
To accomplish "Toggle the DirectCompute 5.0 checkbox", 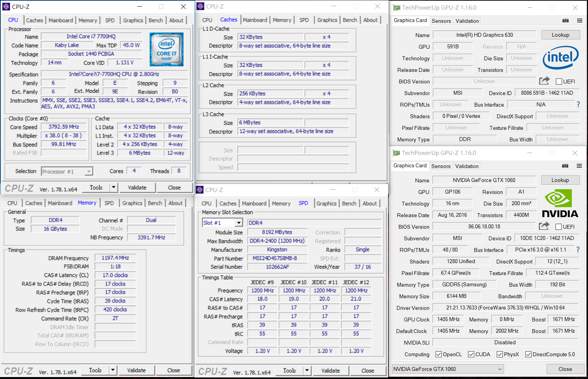I will (528, 354).
